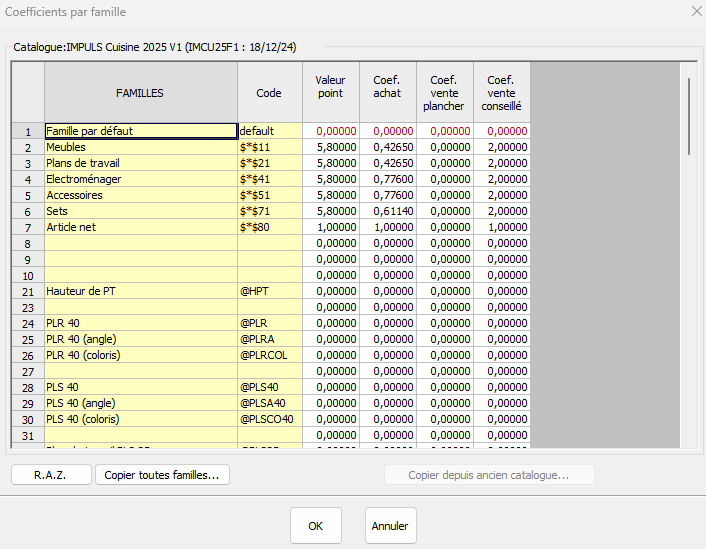Click the OK button
The height and width of the screenshot is (549, 706).
[x=315, y=525]
